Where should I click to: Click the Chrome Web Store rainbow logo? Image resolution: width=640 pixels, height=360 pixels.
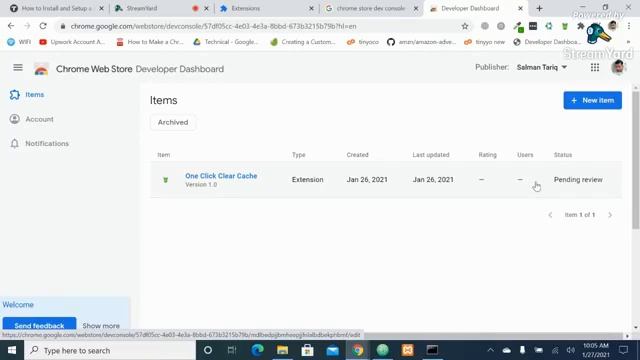point(41,69)
